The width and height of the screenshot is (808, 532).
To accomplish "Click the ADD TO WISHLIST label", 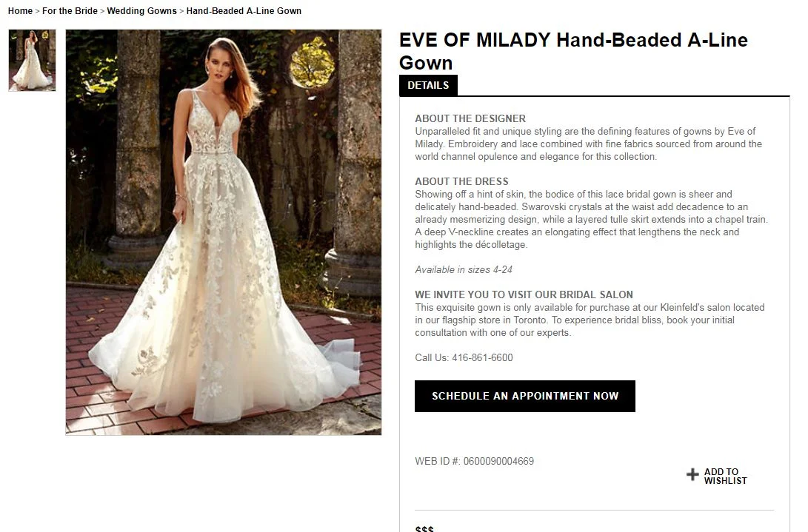I will point(725,476).
